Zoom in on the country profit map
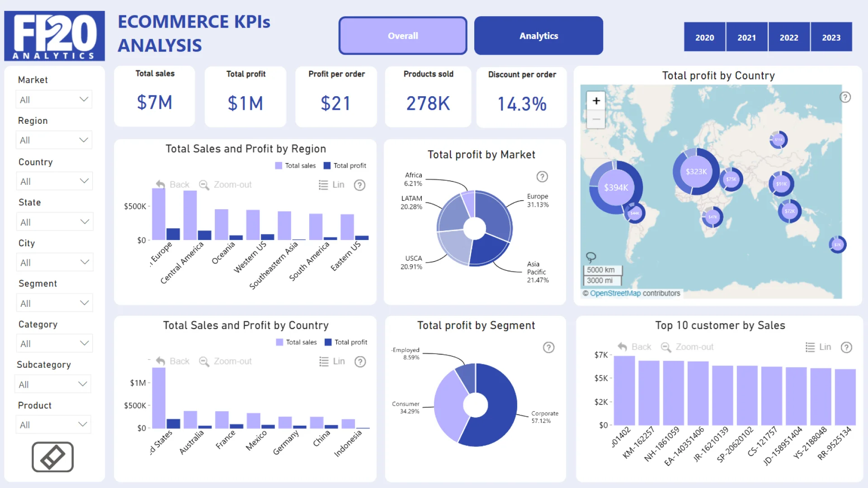Image resolution: width=868 pixels, height=488 pixels. tap(596, 101)
